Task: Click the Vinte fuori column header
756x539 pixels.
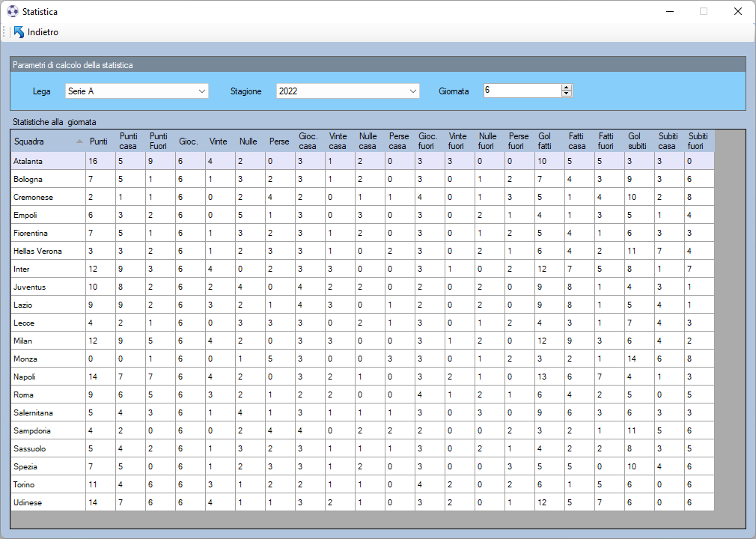Action: tap(459, 141)
